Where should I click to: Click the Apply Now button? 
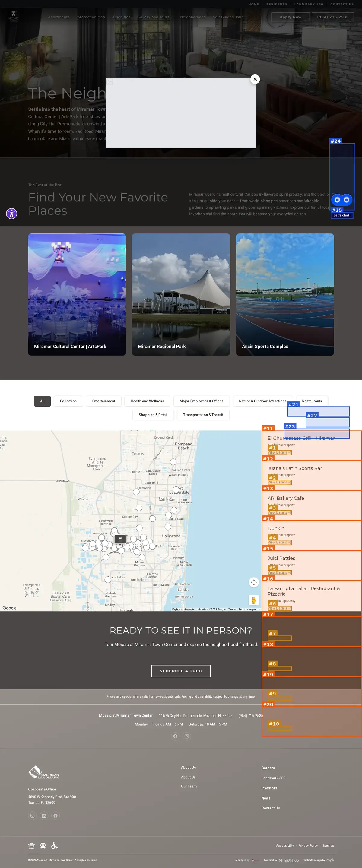[291, 17]
